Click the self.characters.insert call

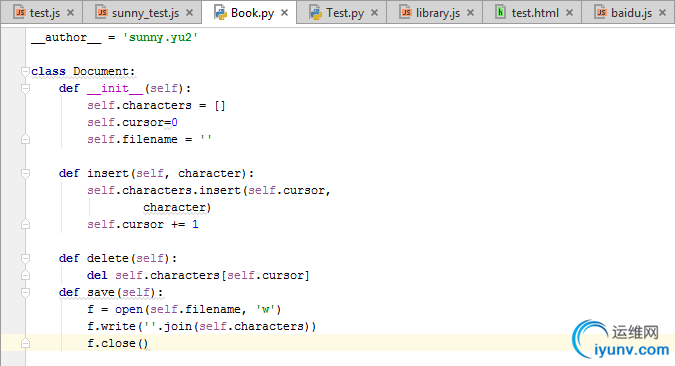coord(209,190)
